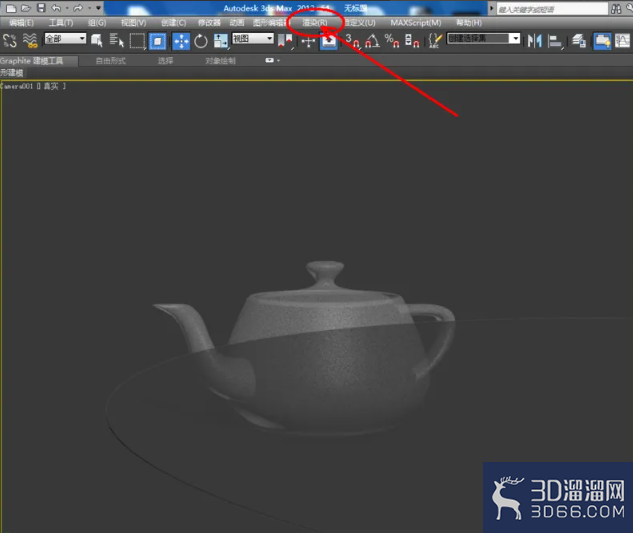Image resolution: width=633 pixels, height=533 pixels.
Task: Open the 动画 menu
Action: pyautogui.click(x=237, y=23)
